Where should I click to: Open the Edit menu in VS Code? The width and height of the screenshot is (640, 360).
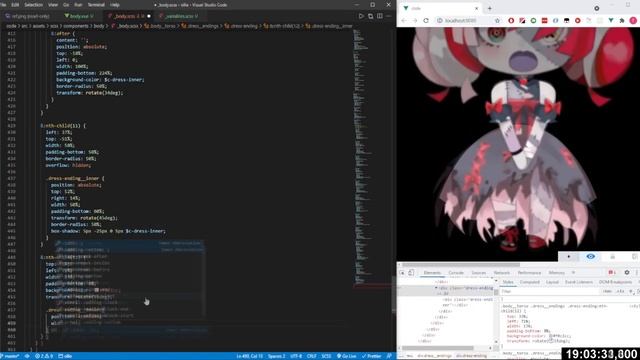tap(15, 5)
